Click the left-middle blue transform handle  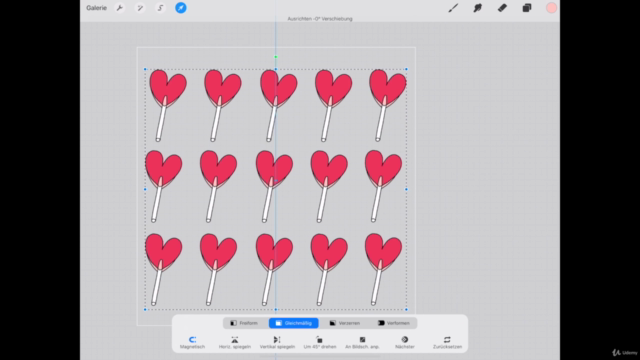(x=145, y=189)
